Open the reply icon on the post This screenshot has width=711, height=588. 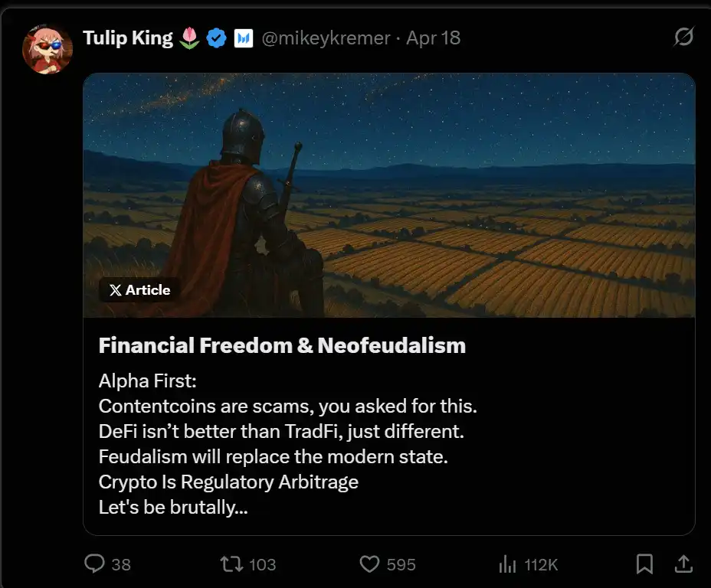pos(95,564)
